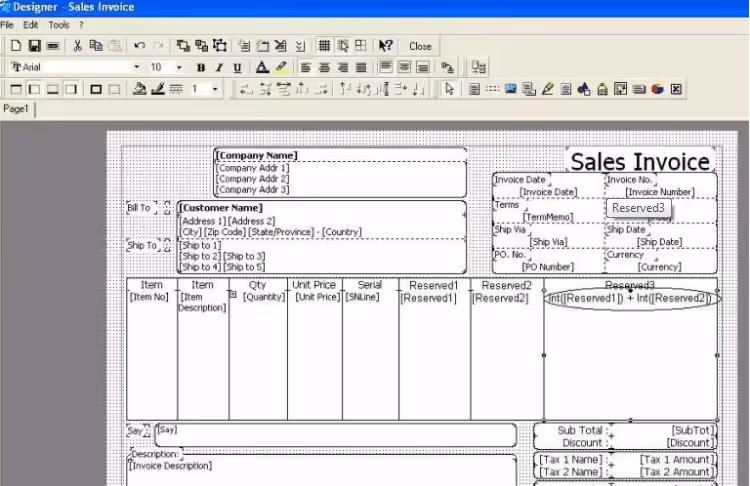Viewport: 750px width, 486px height.
Task: Select the Int([Reserved1]) + Int([Reserved2]) formula field
Action: point(630,298)
